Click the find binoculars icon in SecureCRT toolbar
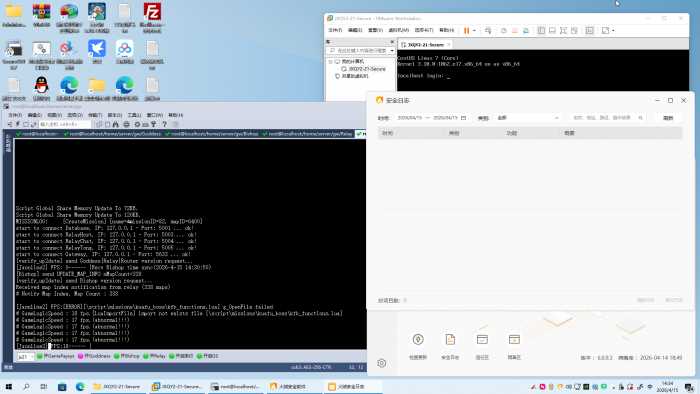 [116, 124]
